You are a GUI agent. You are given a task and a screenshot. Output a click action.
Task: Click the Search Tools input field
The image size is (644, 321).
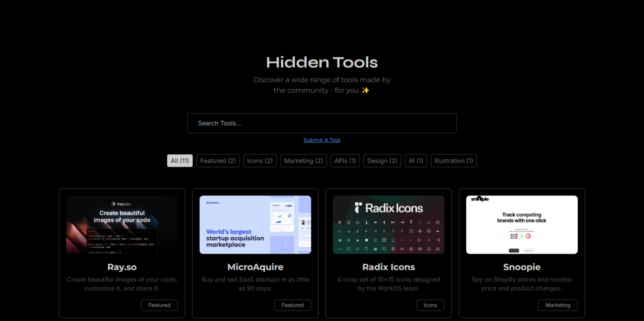322,123
